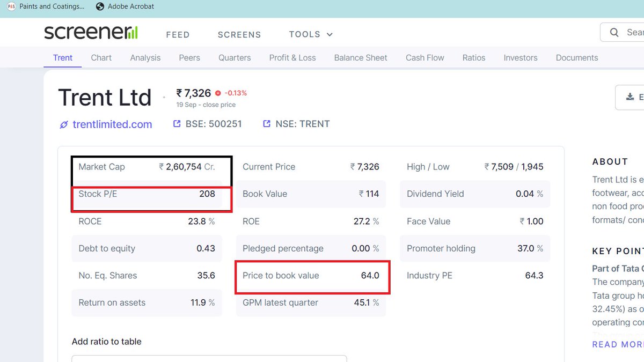Viewport: 644px width, 362px height.
Task: Switch to the Ratios tab
Action: pos(474,58)
